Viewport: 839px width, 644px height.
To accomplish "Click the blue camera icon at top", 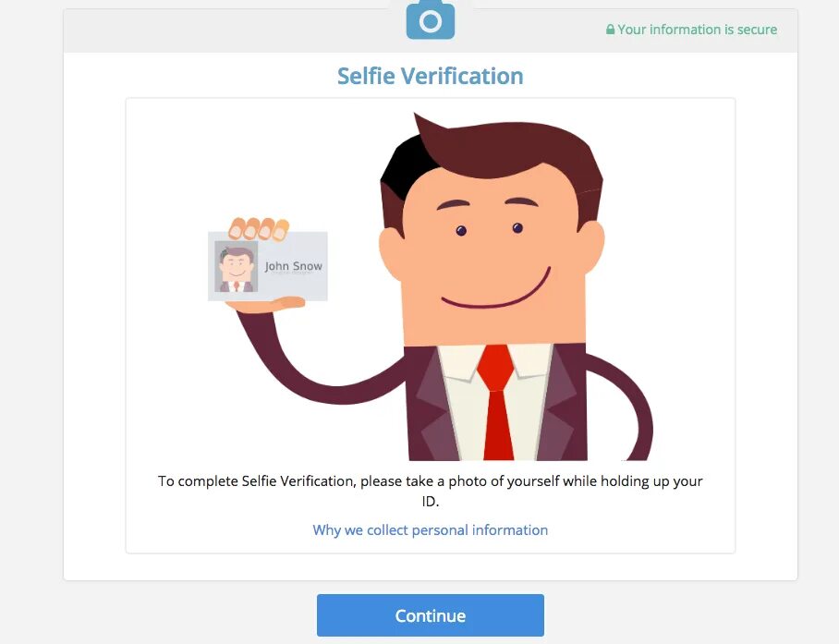I will pyautogui.click(x=431, y=19).
